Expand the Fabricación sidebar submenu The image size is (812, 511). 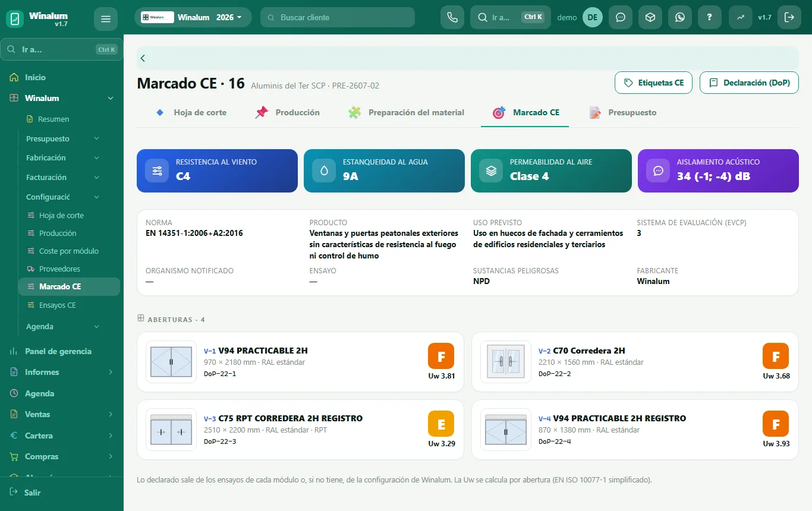96,157
